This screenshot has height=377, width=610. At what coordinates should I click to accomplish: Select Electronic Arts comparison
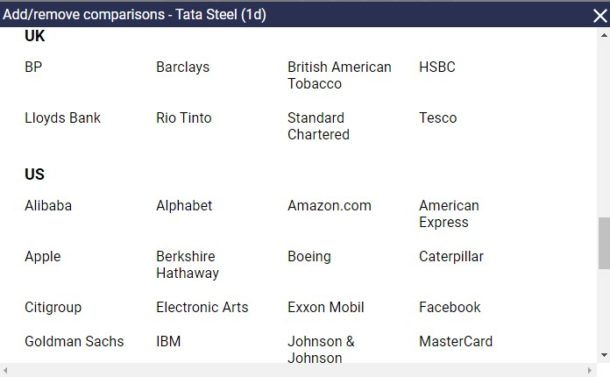coord(202,307)
